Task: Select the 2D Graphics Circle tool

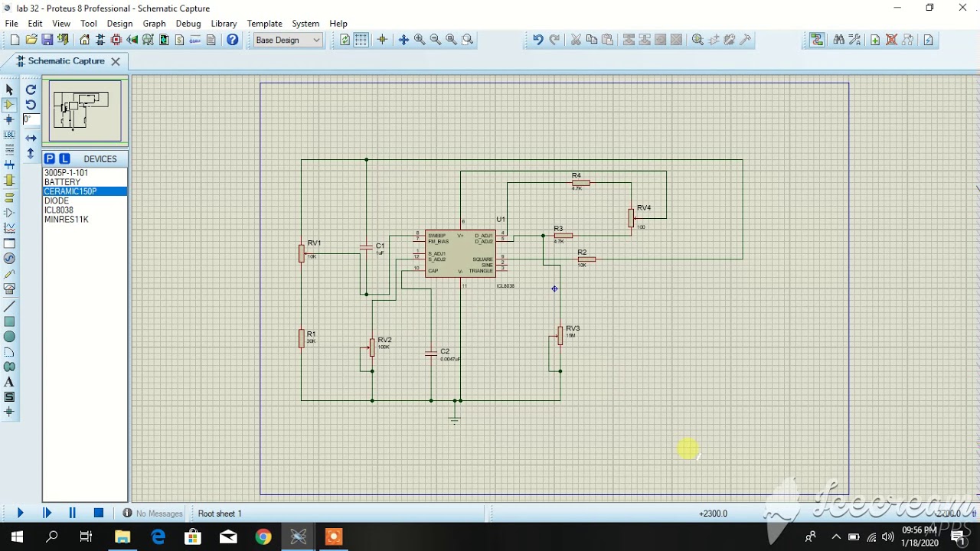Action: pyautogui.click(x=9, y=337)
